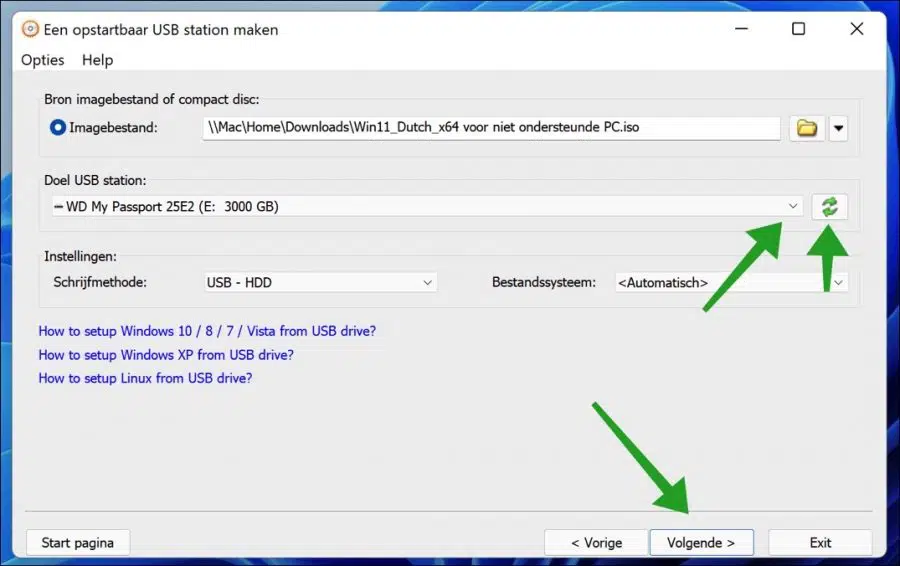Image resolution: width=900 pixels, height=566 pixels.
Task: Open the black arrow dropdown beside the folder icon
Action: click(838, 128)
